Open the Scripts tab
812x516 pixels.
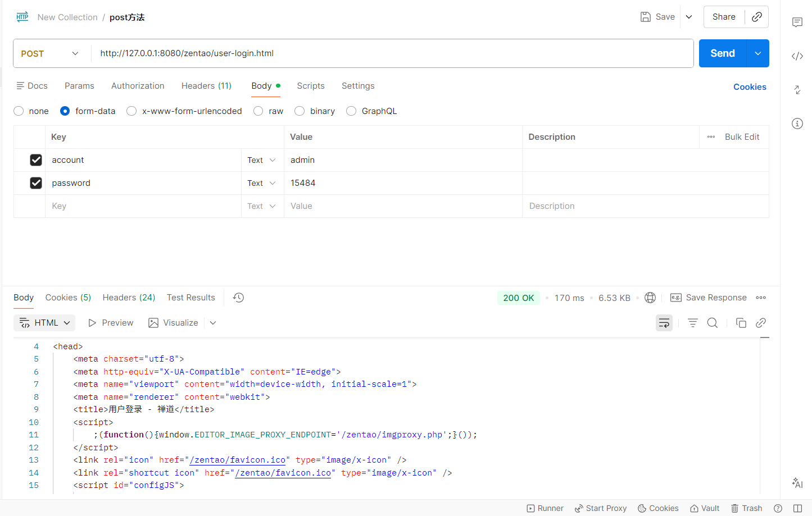[x=311, y=86]
